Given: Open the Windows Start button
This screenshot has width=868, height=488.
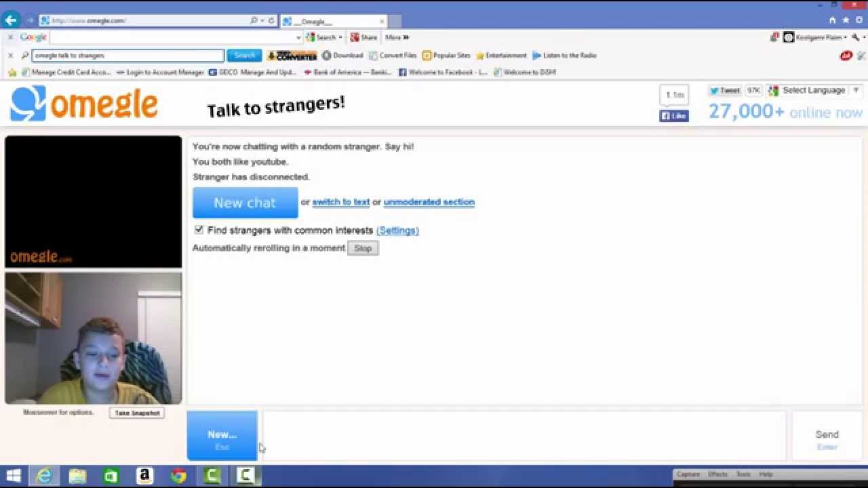Looking at the screenshot, I should point(14,476).
